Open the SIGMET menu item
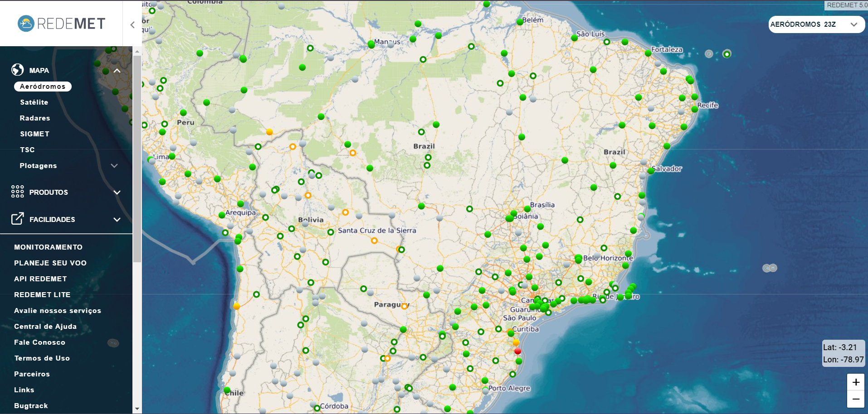This screenshot has height=414, width=868. pos(34,134)
